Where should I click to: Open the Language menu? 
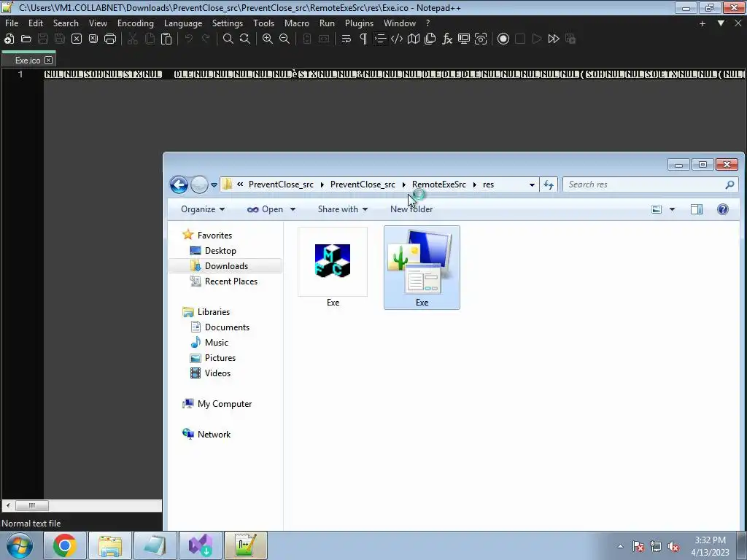183,23
